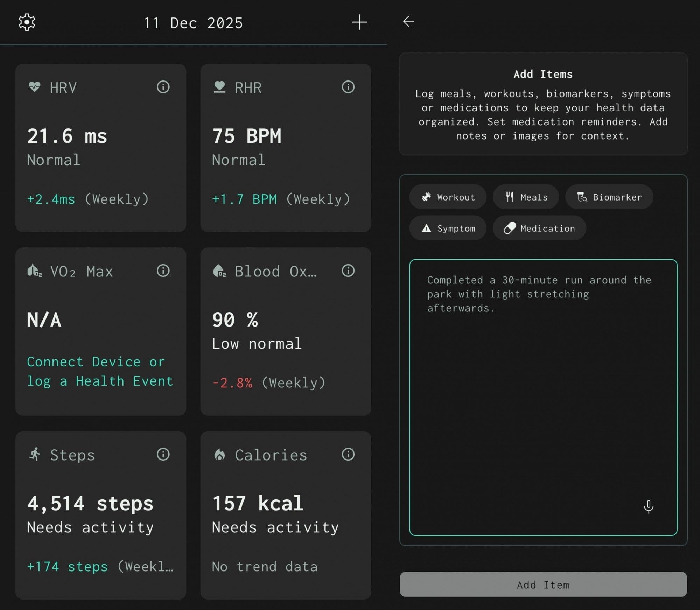Open the 11 Dec 2025 date header
Screen dimensions: 700x610
point(193,23)
